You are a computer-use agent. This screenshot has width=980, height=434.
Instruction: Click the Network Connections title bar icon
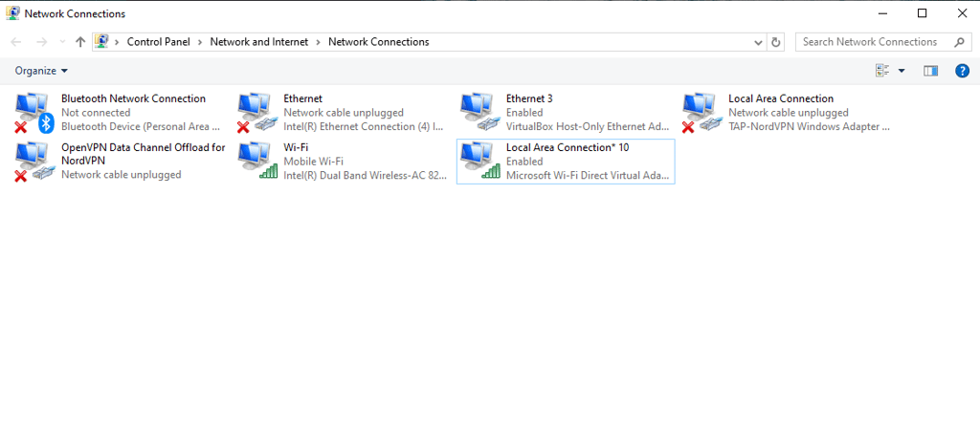tap(11, 13)
